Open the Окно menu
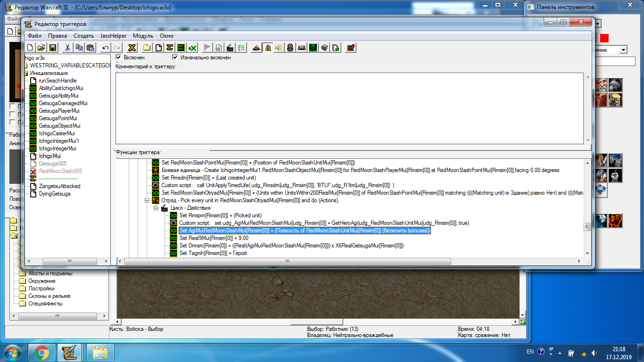Image resolution: width=644 pixels, height=362 pixels. click(x=166, y=36)
